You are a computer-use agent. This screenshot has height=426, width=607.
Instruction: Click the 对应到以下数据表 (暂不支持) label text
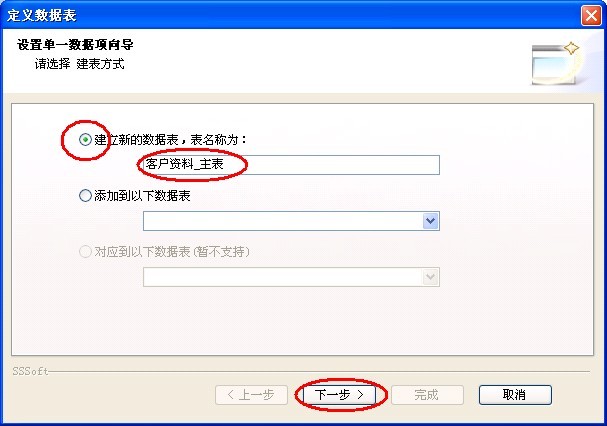pos(172,252)
